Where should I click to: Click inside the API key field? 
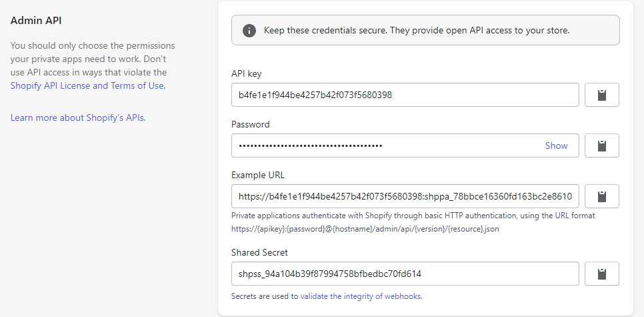click(405, 95)
